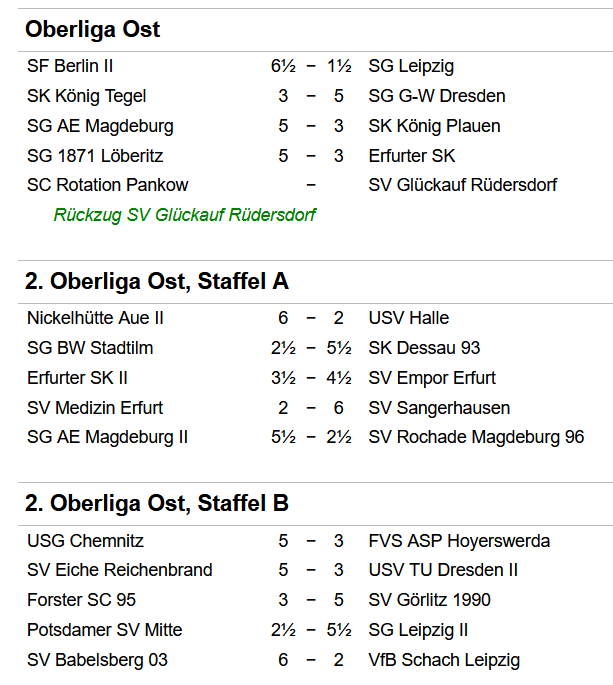Open the SF Berlin II team entry
The width and height of the screenshot is (613, 685).
(70, 66)
